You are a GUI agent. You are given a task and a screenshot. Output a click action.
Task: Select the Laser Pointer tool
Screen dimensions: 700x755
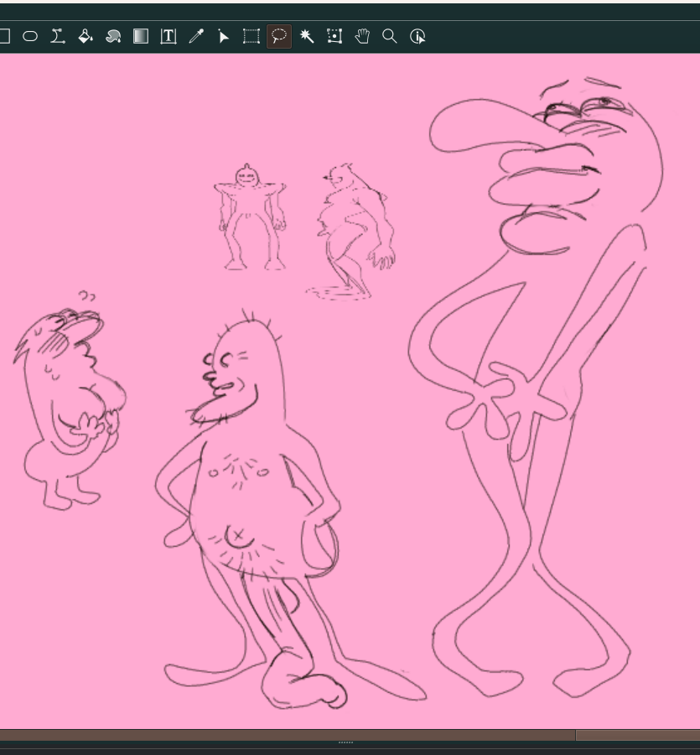[223, 36]
